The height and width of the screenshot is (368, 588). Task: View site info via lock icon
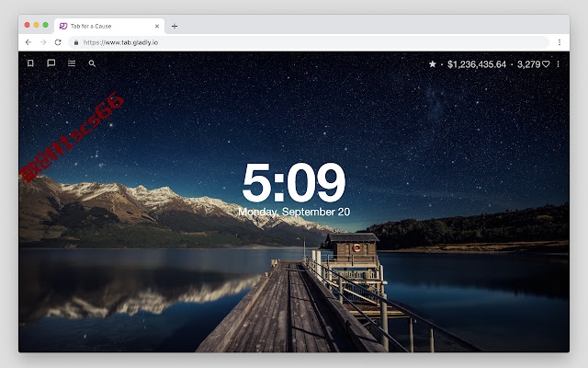[x=76, y=42]
